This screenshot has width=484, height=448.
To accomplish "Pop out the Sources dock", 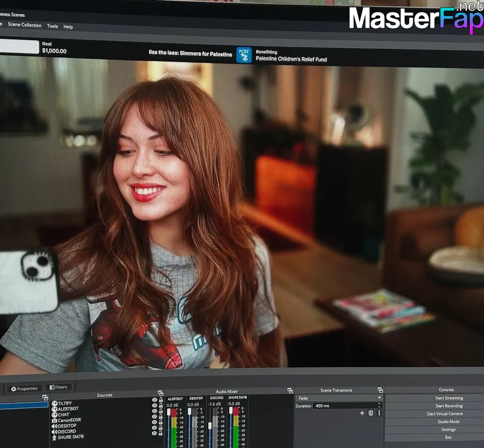I will (x=160, y=393).
